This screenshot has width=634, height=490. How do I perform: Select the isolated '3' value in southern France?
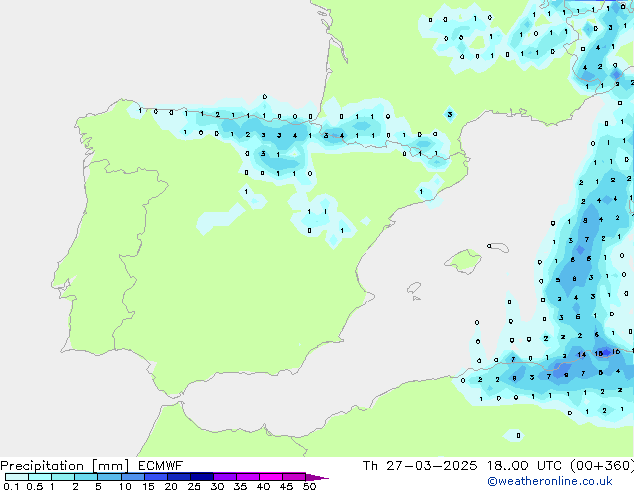[x=450, y=114]
